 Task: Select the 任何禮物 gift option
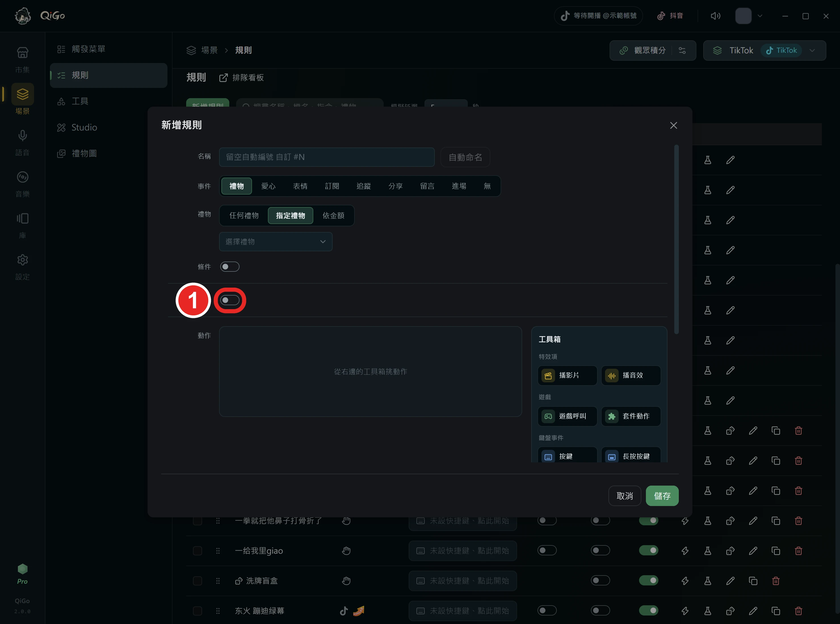(x=244, y=216)
